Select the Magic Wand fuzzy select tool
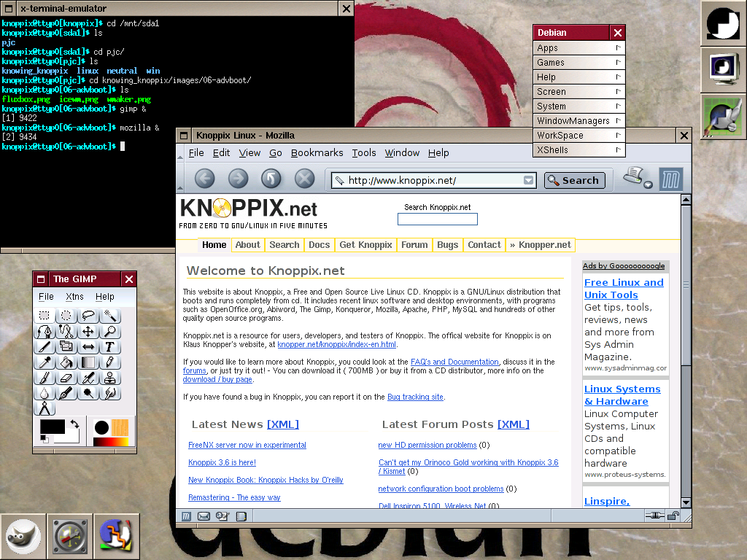Image resolution: width=747 pixels, height=560 pixels. tap(110, 315)
